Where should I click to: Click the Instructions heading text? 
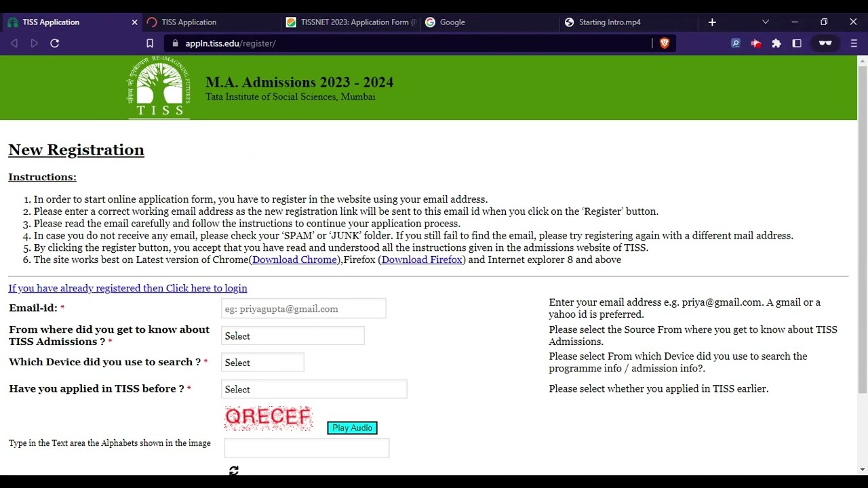pyautogui.click(x=42, y=177)
